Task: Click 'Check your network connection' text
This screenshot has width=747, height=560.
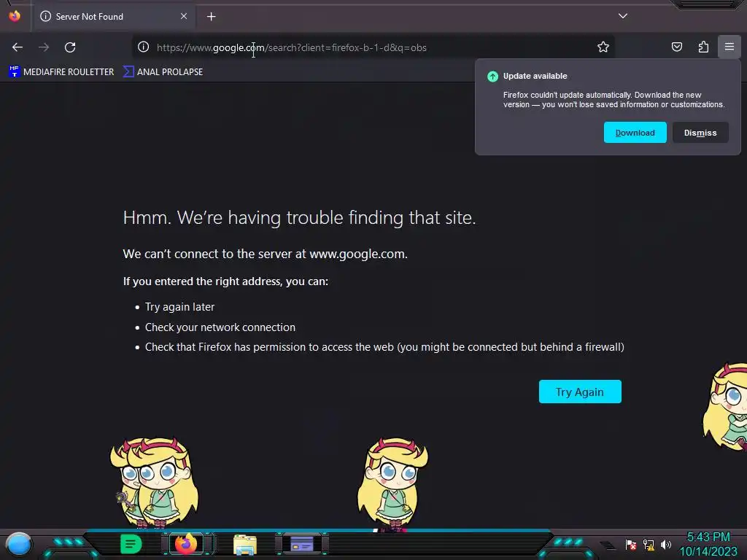Action: click(220, 327)
